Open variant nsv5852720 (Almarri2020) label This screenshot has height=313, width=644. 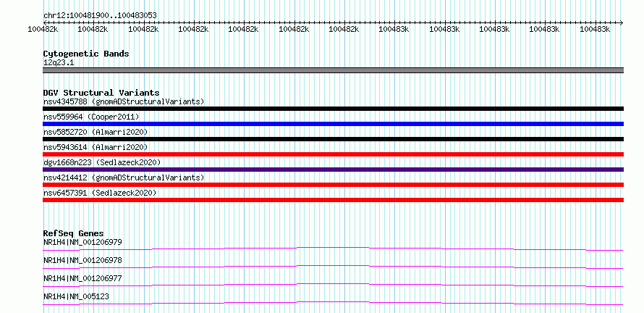(96, 132)
